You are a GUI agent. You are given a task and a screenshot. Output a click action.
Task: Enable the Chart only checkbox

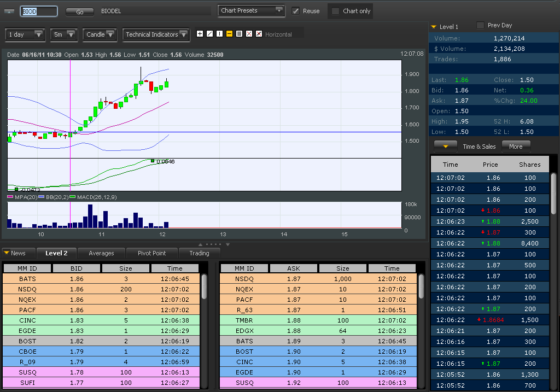click(x=336, y=11)
